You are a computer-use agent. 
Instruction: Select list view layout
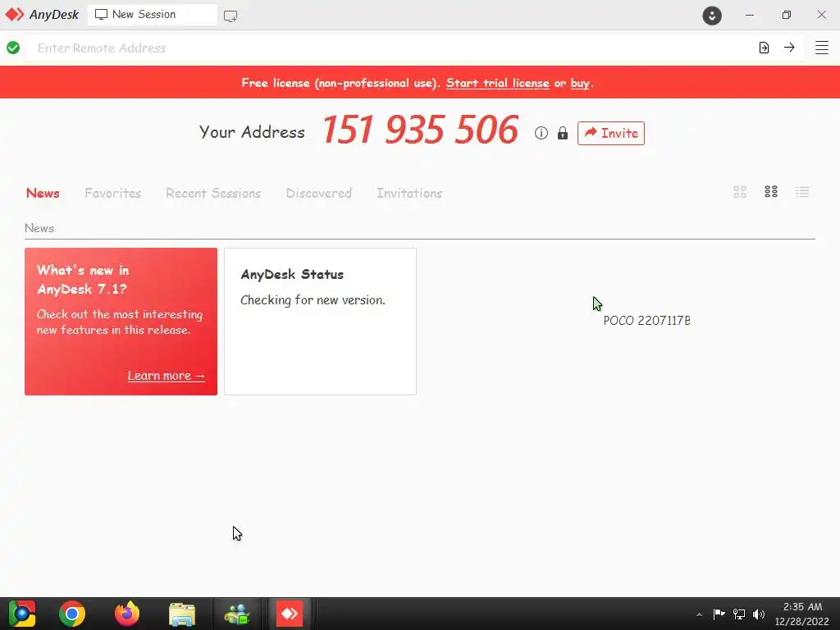point(802,192)
